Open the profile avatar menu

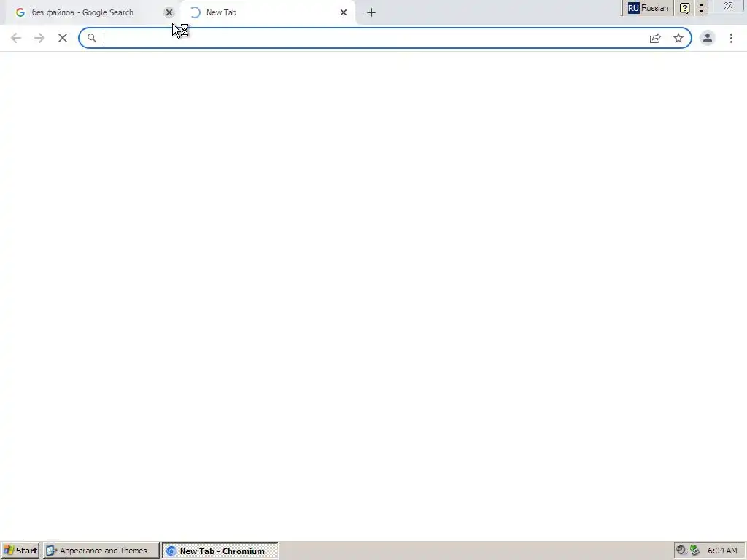pos(708,38)
